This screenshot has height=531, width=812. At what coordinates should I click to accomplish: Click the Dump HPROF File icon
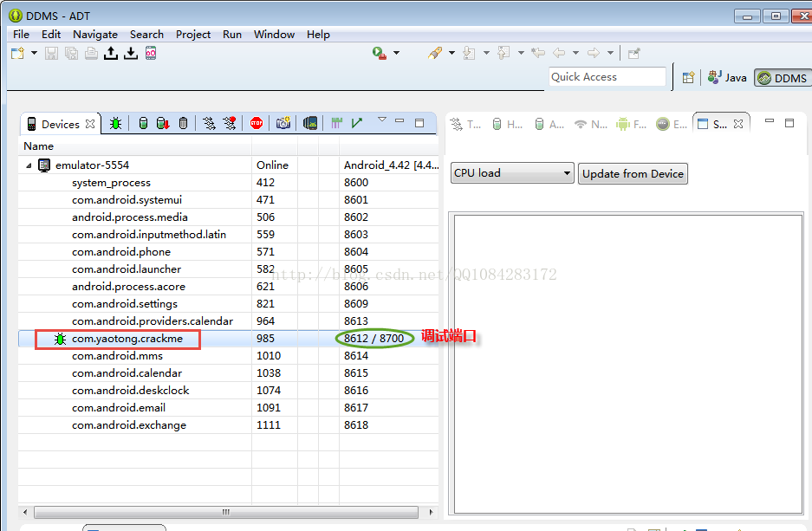coord(163,123)
